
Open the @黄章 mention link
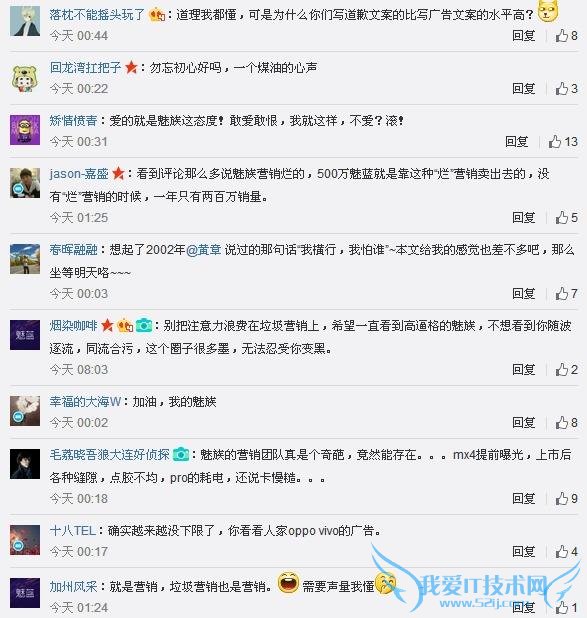point(203,249)
